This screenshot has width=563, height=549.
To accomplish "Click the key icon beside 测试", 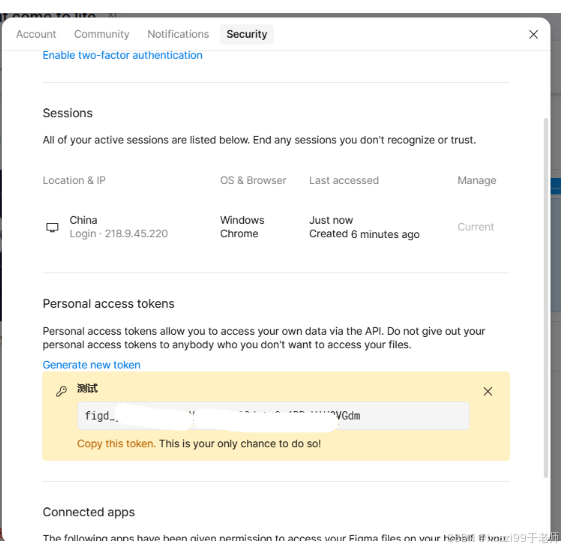I will click(61, 391).
